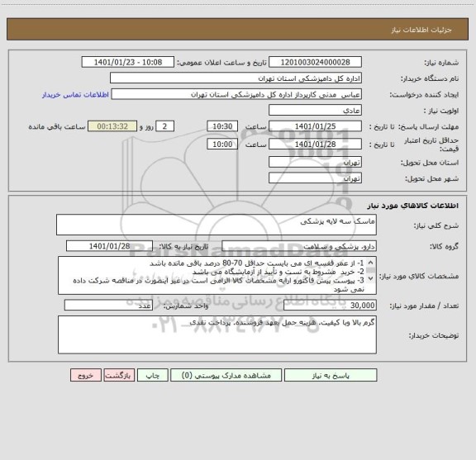Click delivery province field 'تهران'
The width and height of the screenshot is (476, 460).
[x=315, y=163]
